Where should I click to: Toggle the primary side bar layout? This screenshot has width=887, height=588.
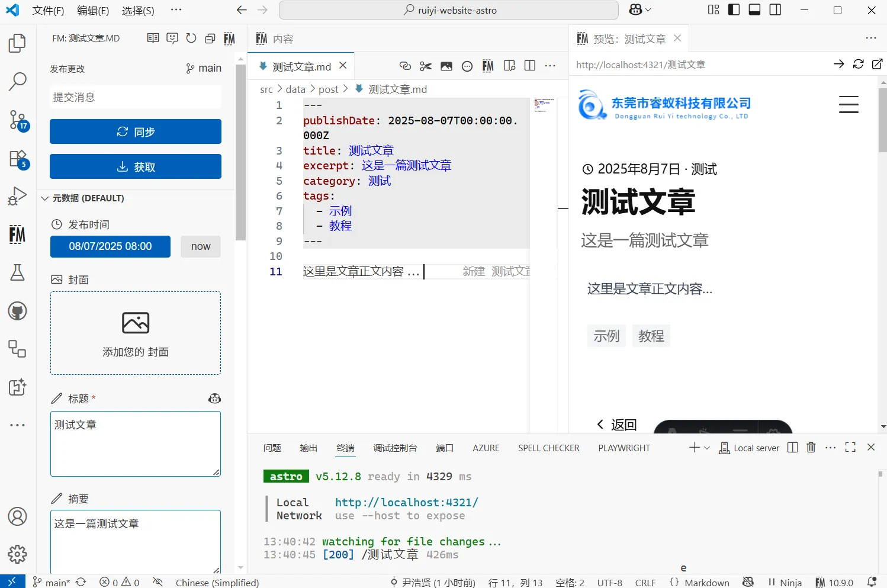point(734,10)
